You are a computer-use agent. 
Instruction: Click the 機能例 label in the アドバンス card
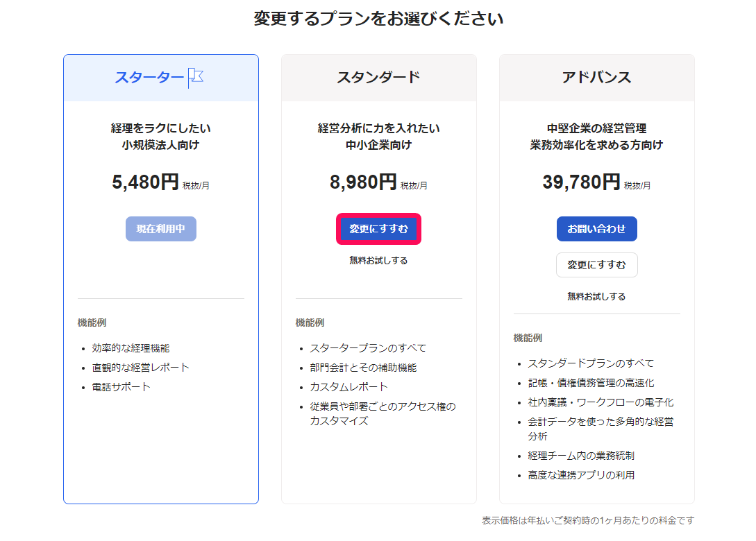[528, 338]
